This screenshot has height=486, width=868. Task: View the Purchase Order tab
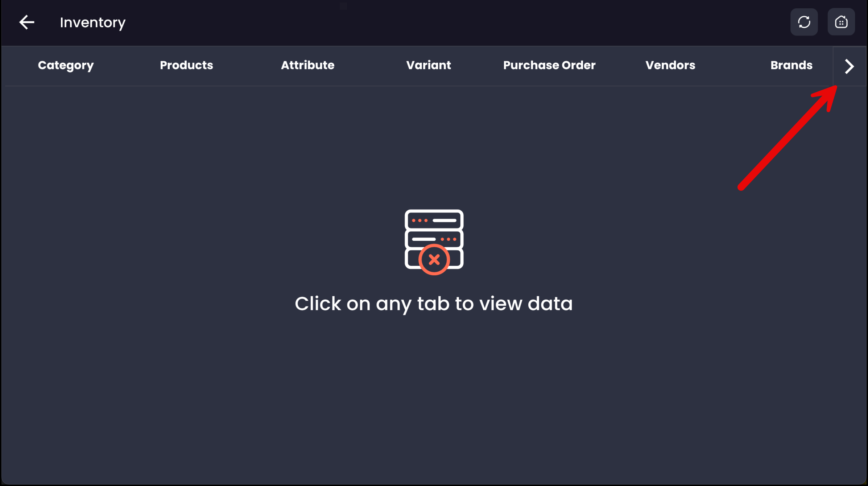[x=549, y=65]
